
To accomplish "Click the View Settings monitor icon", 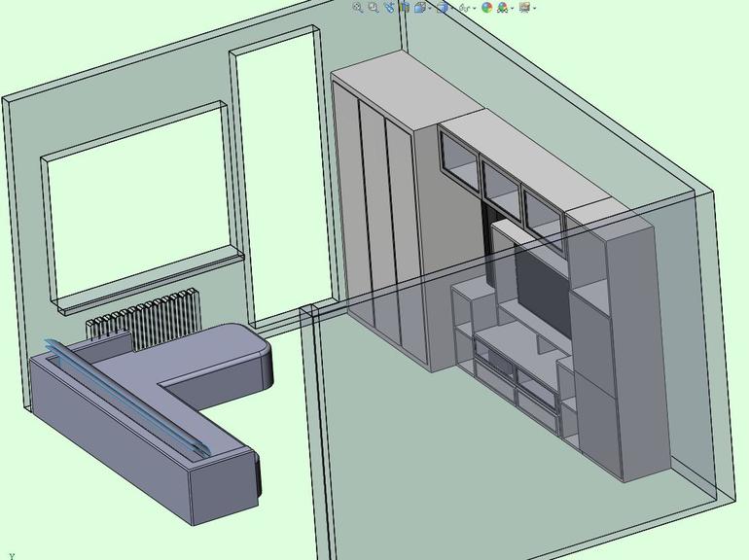I will click(524, 7).
